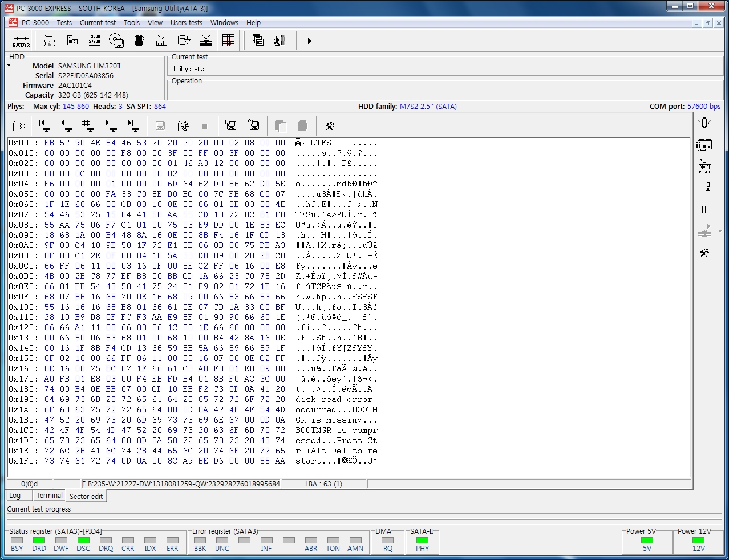Click the hammer tools icon in editor toolbar

tap(329, 125)
